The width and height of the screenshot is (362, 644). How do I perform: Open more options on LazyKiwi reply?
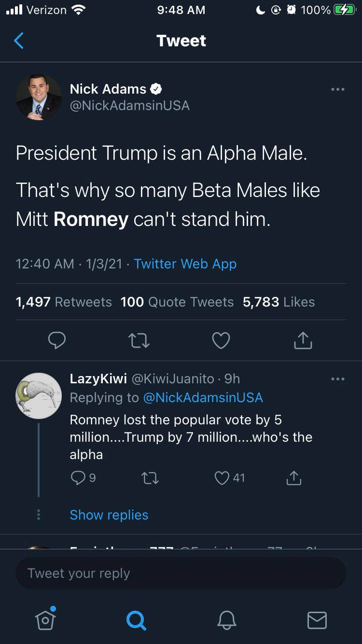337,379
